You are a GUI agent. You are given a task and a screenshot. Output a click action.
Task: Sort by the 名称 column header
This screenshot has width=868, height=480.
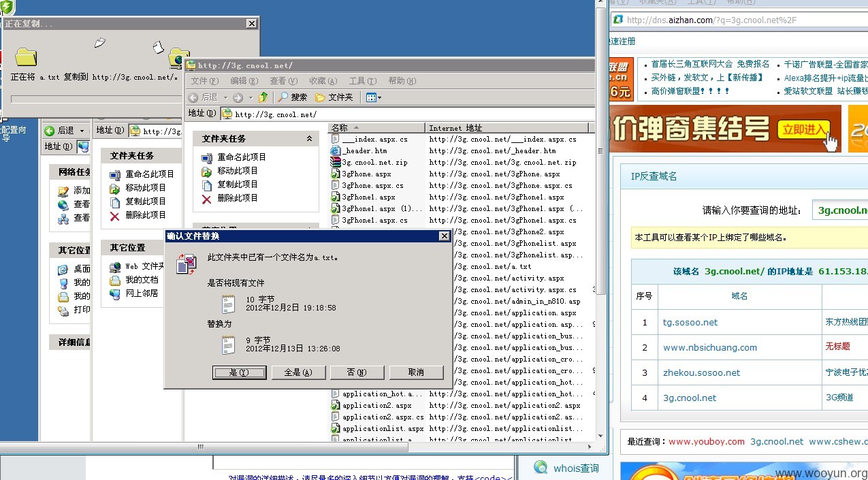coord(376,128)
